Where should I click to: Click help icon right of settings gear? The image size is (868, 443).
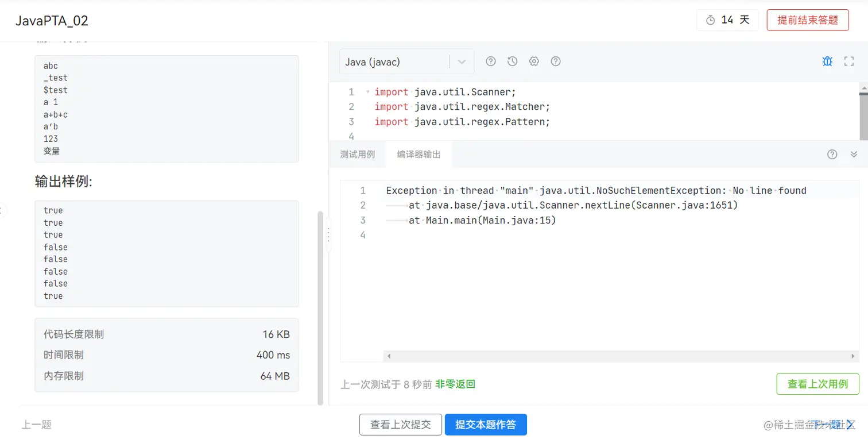[x=556, y=61]
